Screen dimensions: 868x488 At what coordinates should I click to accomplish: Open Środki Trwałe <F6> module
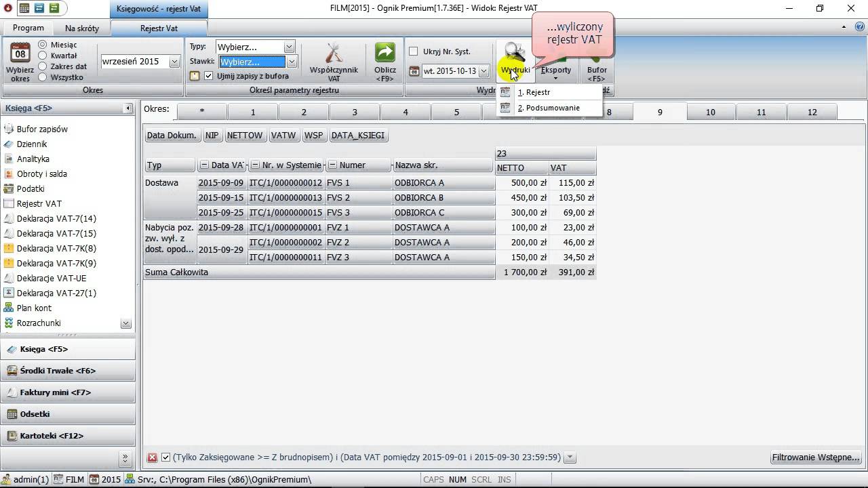68,371
